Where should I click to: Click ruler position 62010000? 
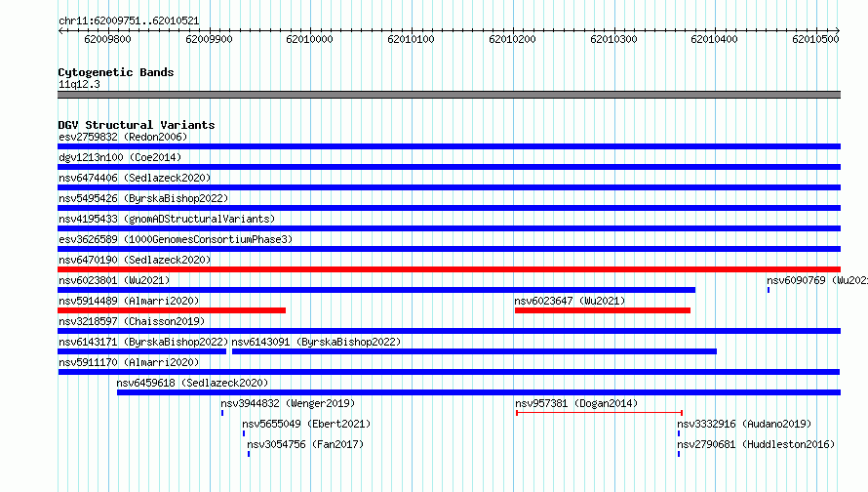309,39
